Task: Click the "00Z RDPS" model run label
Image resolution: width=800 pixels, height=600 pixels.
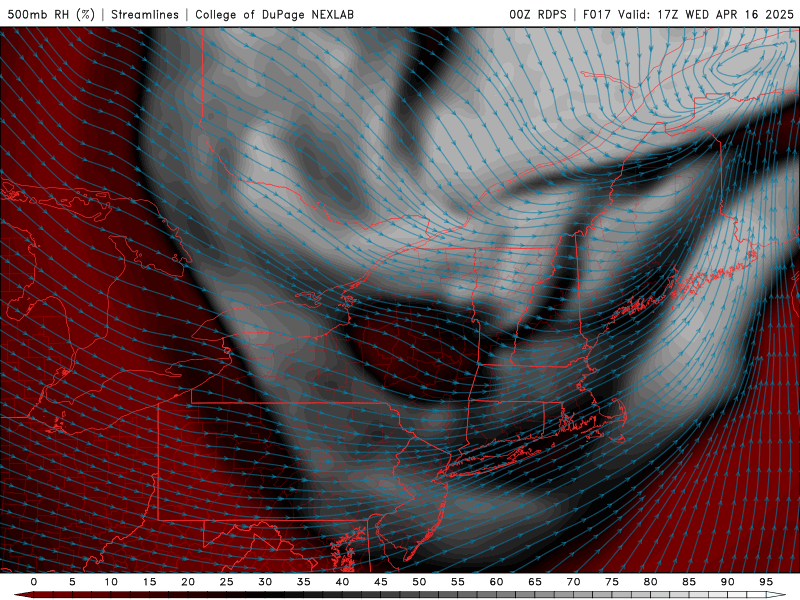Action: (537, 14)
